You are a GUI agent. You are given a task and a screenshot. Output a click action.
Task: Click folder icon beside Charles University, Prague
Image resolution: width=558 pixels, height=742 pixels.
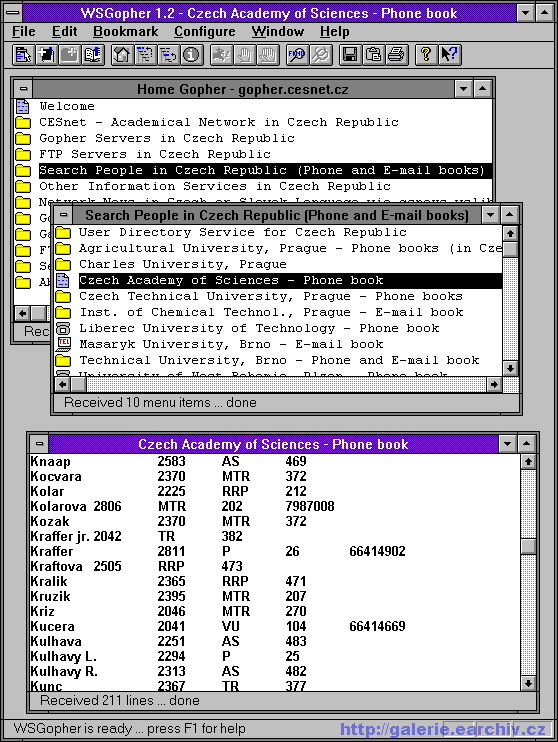click(63, 265)
